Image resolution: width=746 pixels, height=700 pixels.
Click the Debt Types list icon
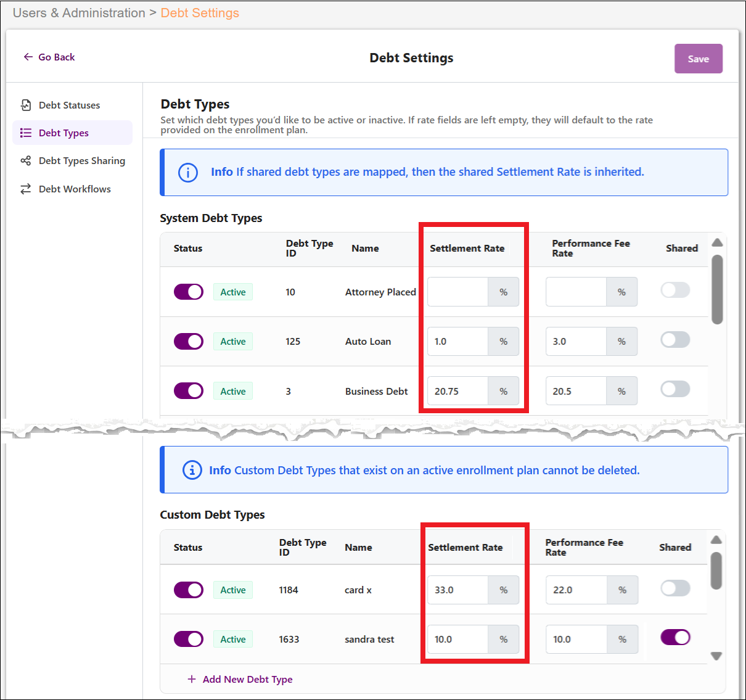click(x=26, y=133)
